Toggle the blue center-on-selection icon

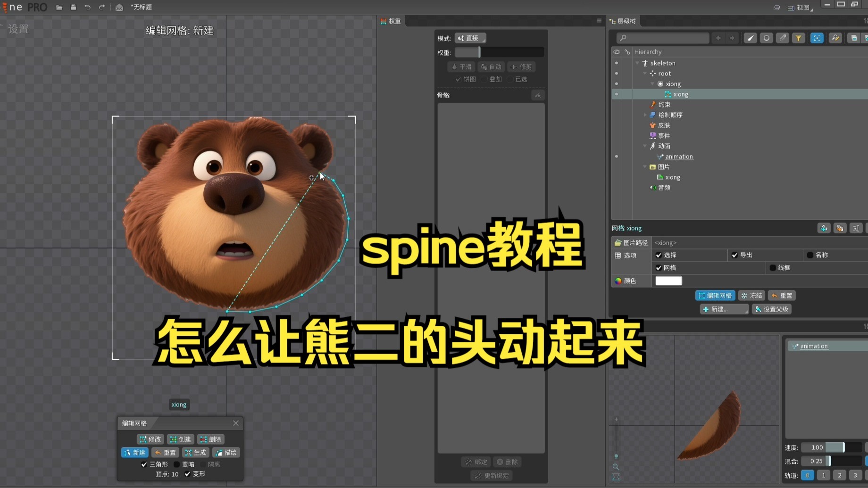[x=817, y=38]
